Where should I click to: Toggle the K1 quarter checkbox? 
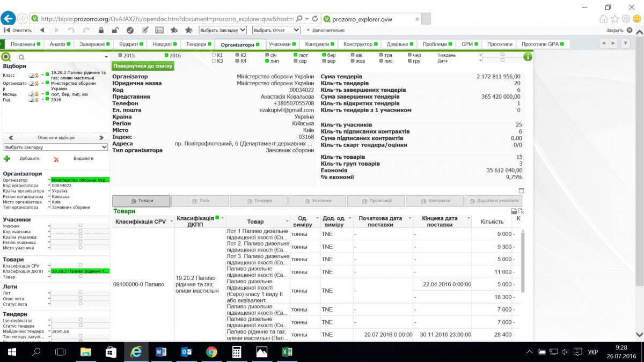(x=214, y=55)
